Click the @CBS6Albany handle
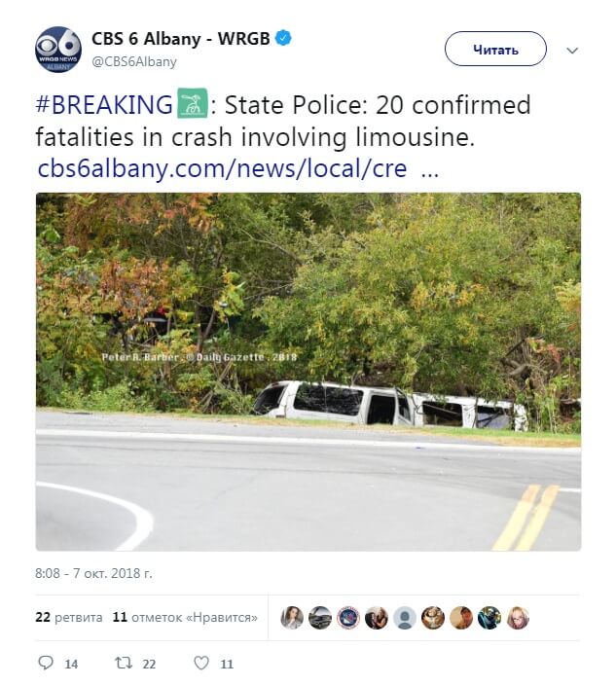The width and height of the screenshot is (616, 685). point(134,61)
